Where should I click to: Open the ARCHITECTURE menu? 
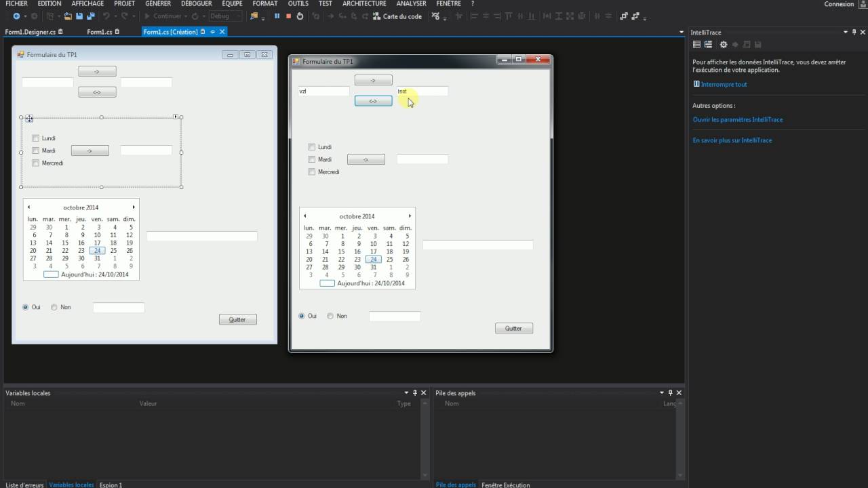pos(364,4)
